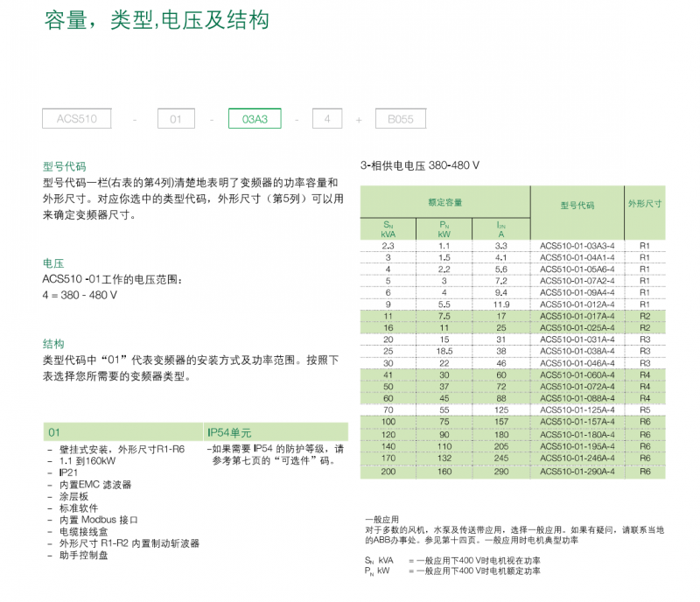Click the 助手控制盘 list item
The image size is (700, 602).
pos(78,555)
